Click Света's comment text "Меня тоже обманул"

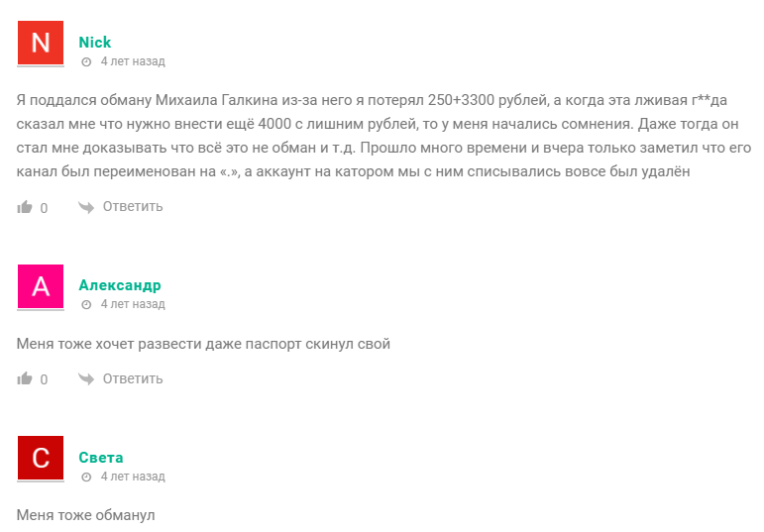click(x=86, y=515)
